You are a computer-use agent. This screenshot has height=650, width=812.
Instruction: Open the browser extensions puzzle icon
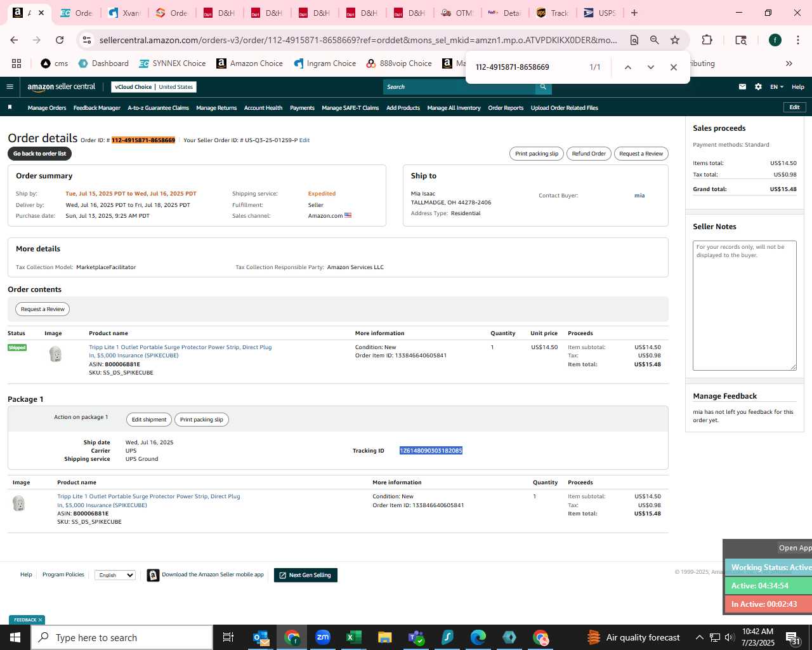click(x=707, y=40)
